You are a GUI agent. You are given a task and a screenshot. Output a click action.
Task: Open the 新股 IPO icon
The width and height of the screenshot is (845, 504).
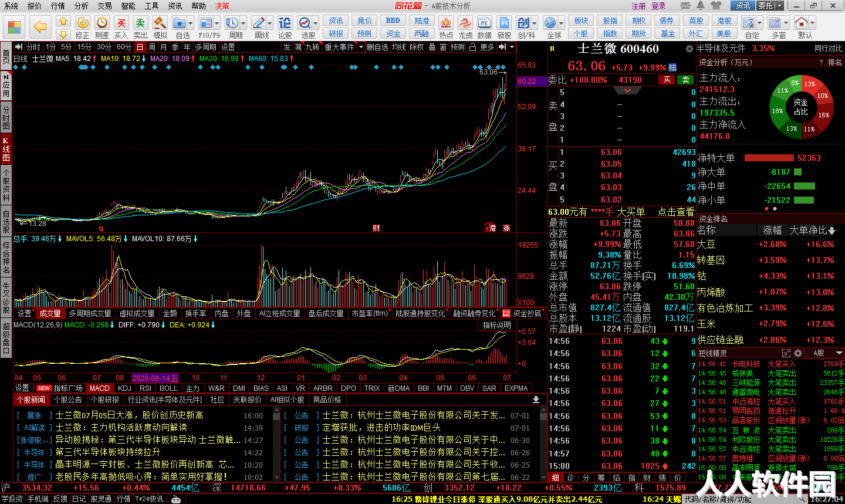(504, 23)
